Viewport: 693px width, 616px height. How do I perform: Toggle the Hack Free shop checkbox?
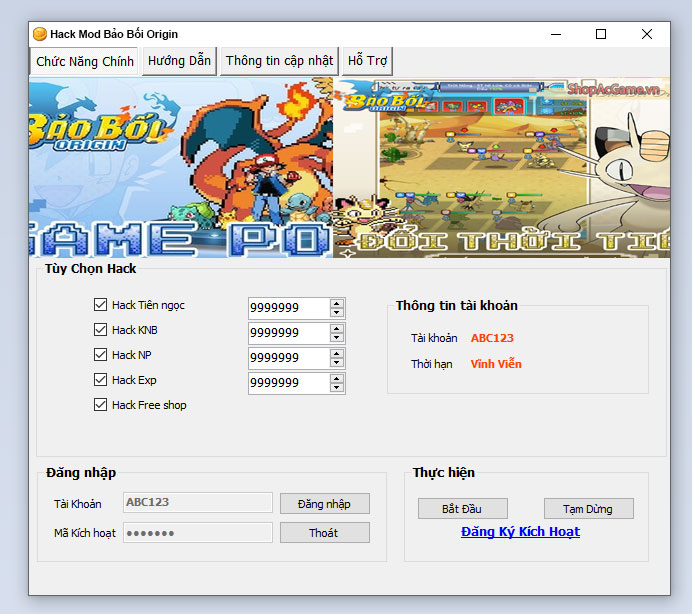point(100,405)
